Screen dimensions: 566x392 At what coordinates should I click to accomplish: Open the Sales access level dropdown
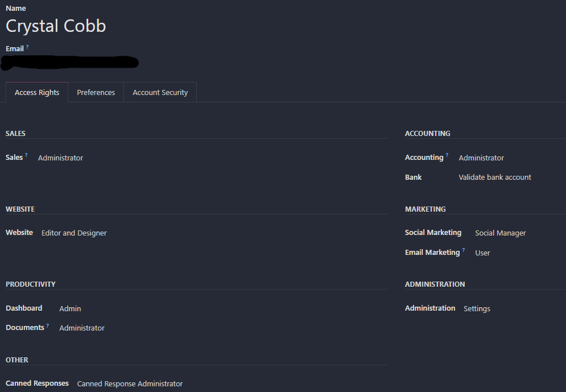click(x=61, y=158)
